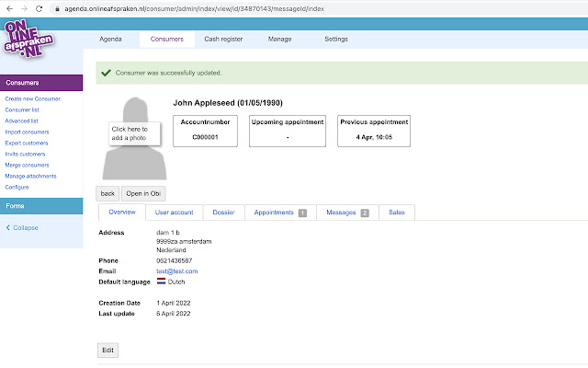588x368 pixels.
Task: Click the Upcoming appointment box
Action: point(288,131)
